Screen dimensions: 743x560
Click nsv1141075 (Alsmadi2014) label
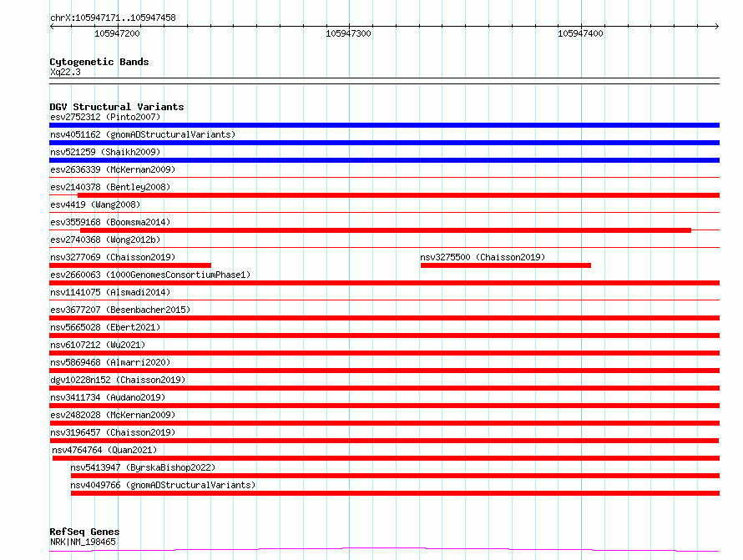click(x=110, y=292)
